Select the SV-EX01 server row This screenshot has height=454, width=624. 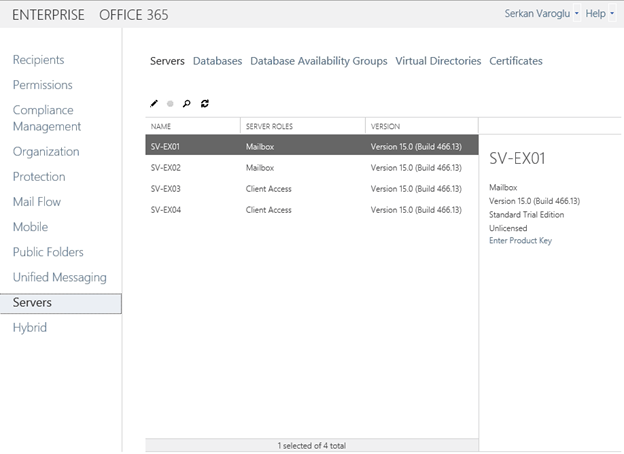[x=312, y=145]
